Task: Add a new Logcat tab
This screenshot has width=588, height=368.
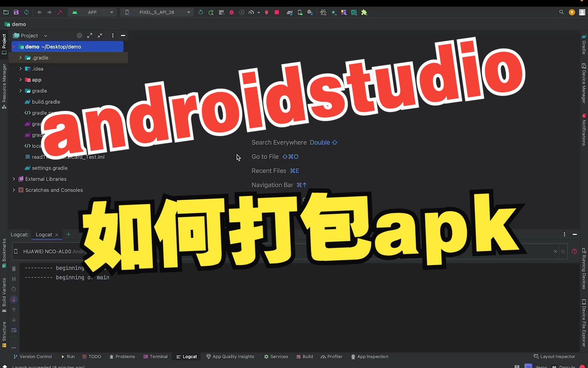Action: [x=69, y=235]
